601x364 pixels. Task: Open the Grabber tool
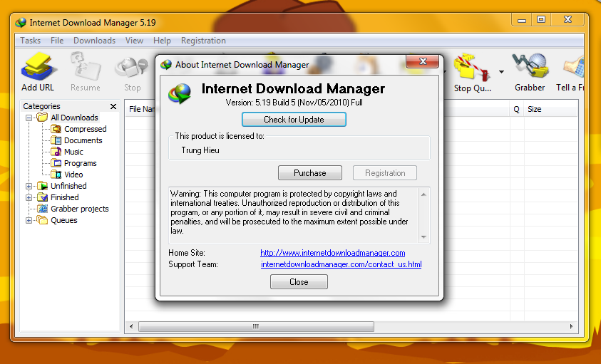pos(530,66)
